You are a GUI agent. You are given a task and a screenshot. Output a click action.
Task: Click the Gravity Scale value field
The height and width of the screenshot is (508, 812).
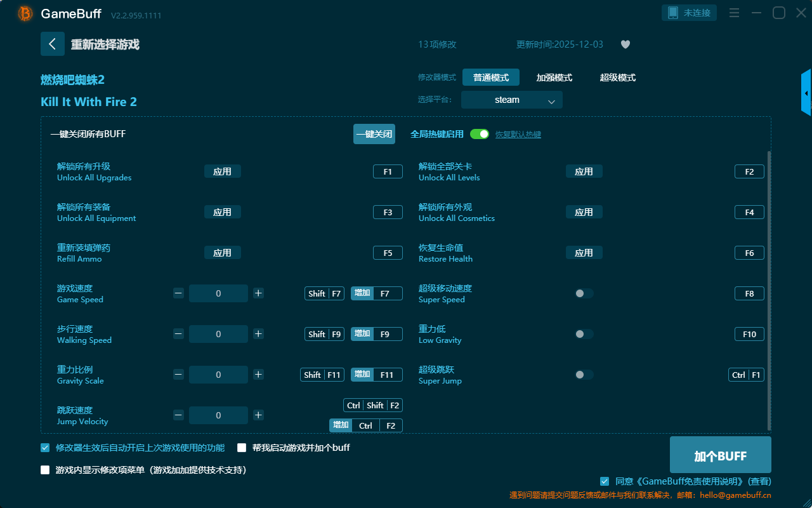(218, 375)
